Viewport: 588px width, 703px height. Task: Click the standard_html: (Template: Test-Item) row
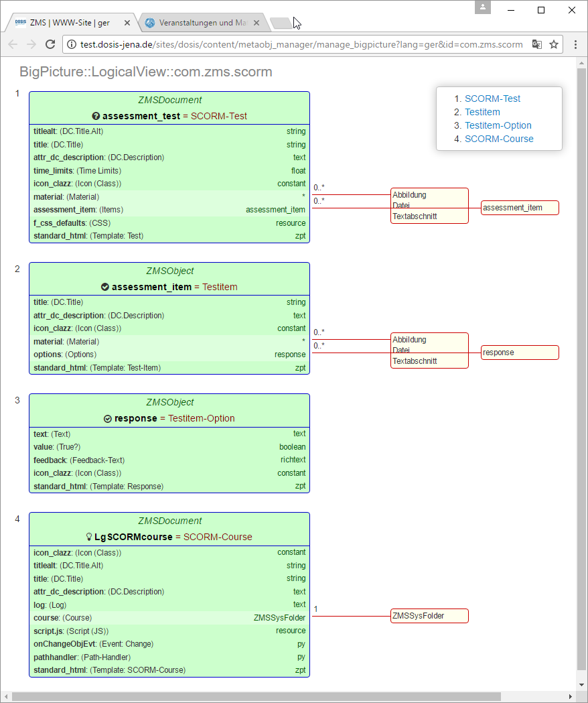pyautogui.click(x=169, y=368)
